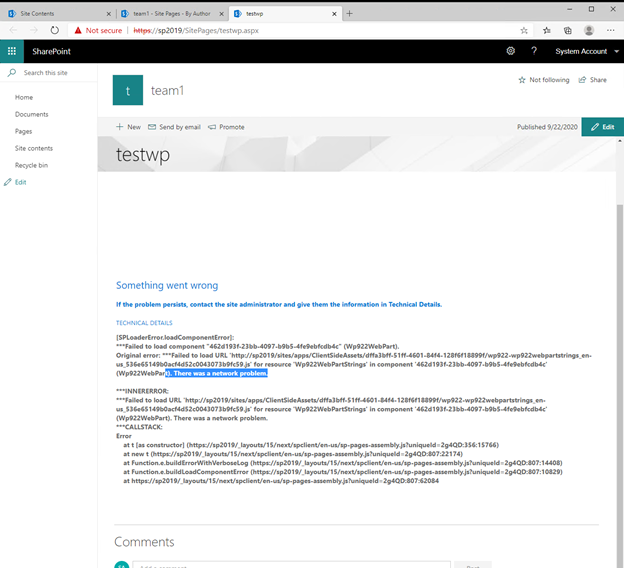624x568 pixels.
Task: Click the scrollbar up arrow
Action: pos(620,141)
